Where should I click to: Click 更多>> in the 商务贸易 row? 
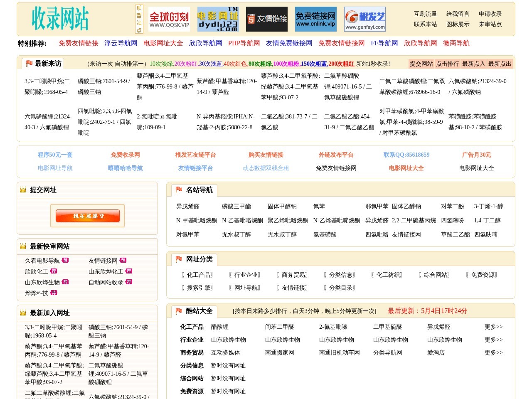point(494,353)
